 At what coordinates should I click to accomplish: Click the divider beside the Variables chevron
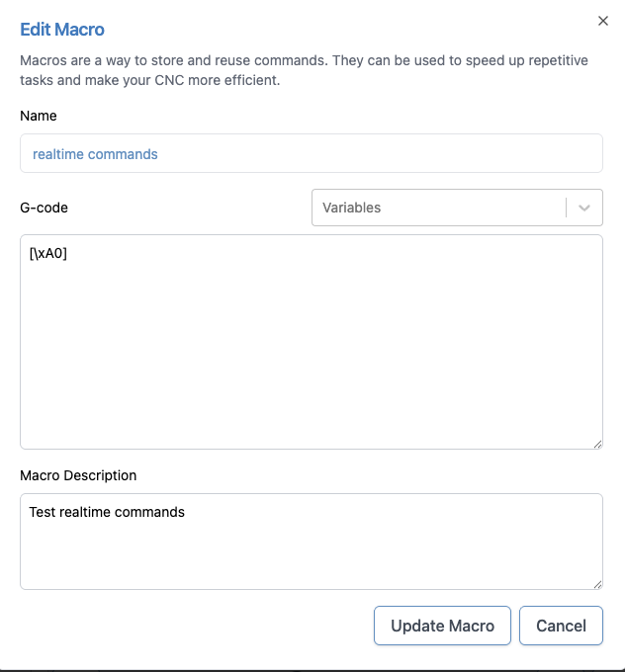567,208
